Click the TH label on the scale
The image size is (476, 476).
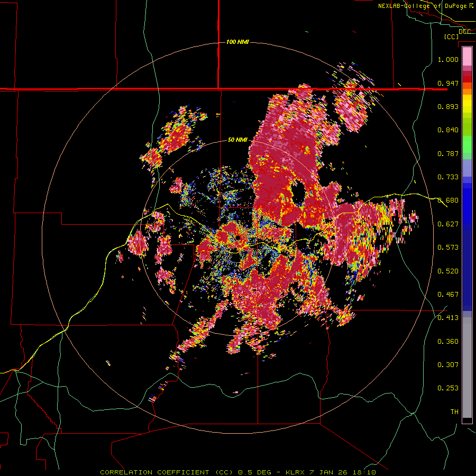pyautogui.click(x=454, y=411)
